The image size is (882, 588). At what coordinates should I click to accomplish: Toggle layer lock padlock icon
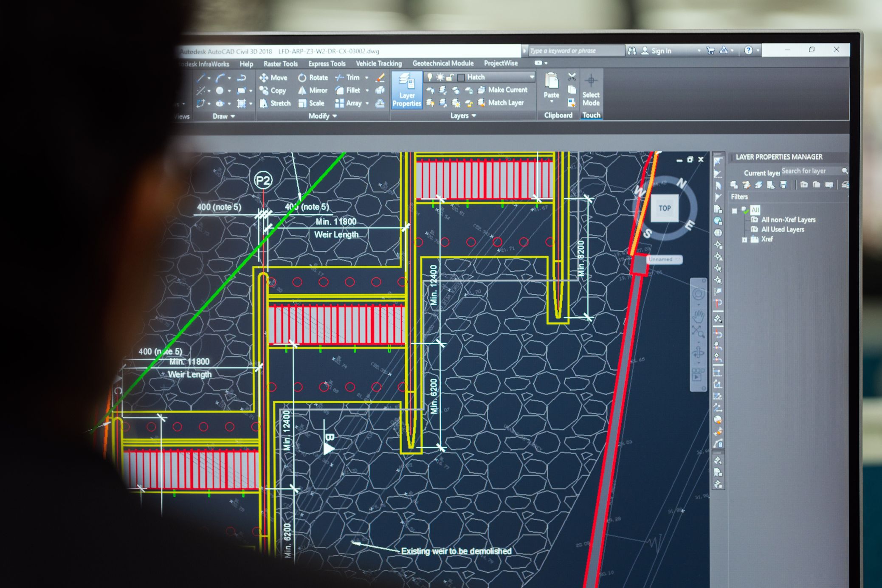pos(450,77)
